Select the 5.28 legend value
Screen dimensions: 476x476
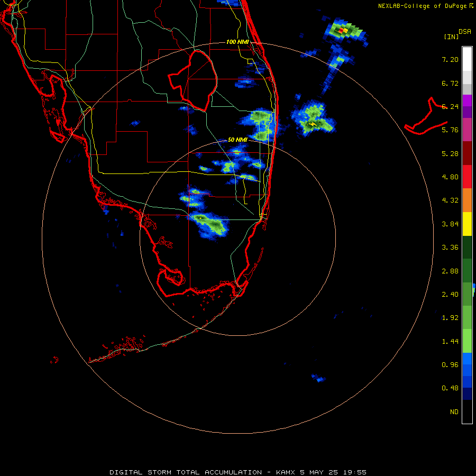[x=450, y=153]
